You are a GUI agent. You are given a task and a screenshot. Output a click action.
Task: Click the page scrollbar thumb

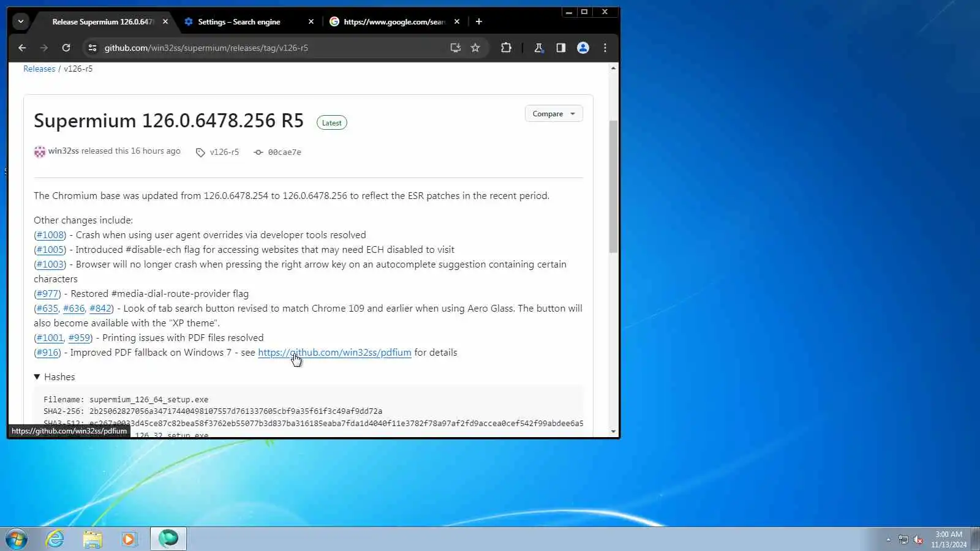click(x=613, y=186)
